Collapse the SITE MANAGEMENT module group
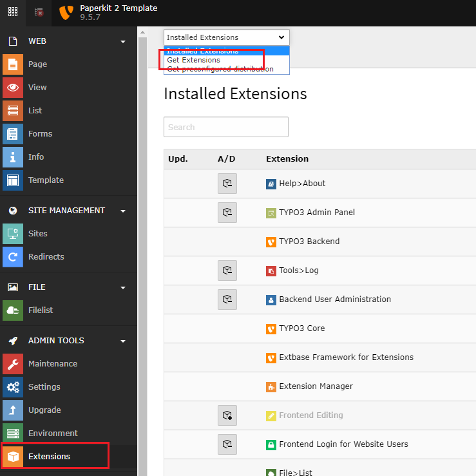The width and height of the screenshot is (476, 476). click(x=123, y=211)
